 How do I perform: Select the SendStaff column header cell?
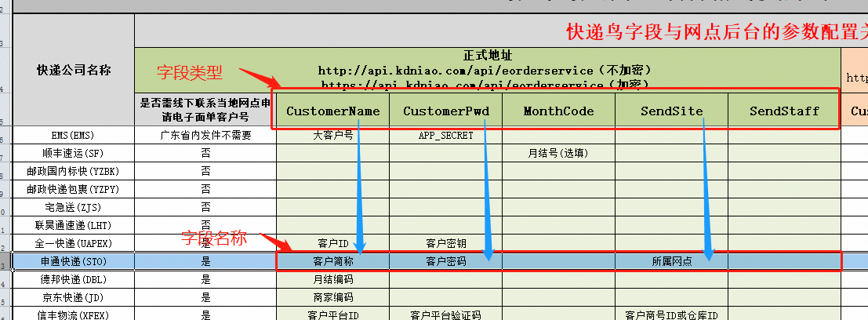784,111
